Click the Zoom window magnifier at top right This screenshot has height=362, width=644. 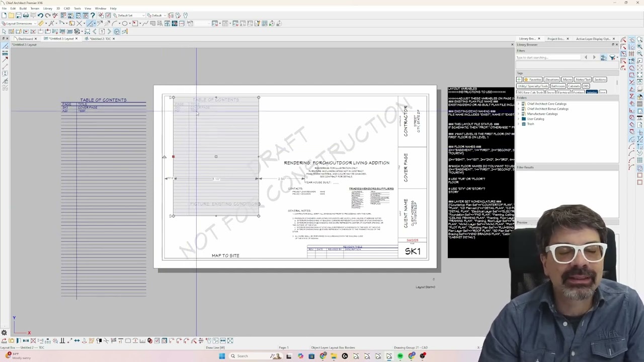tap(639, 39)
